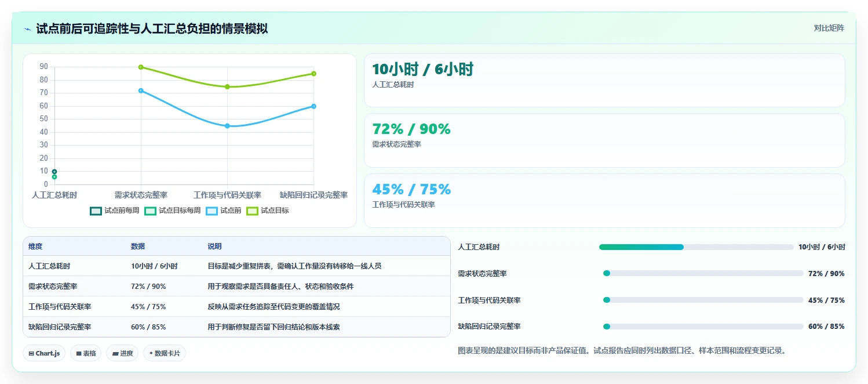Select the 进度 tag chip

click(x=122, y=353)
